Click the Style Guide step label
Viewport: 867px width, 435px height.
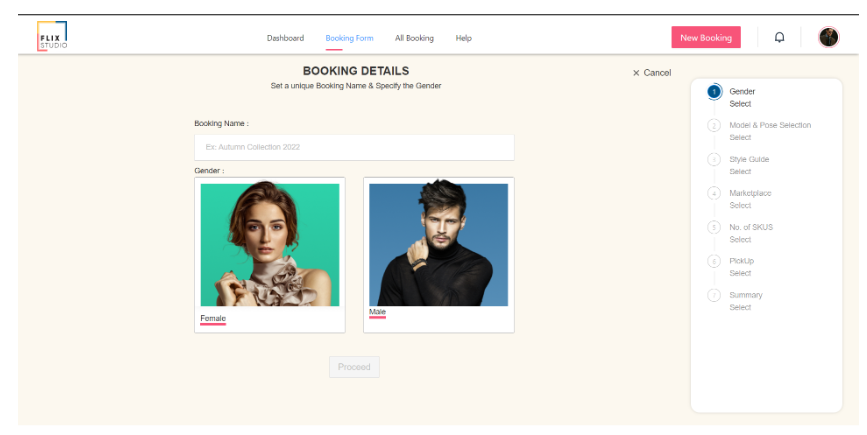pyautogui.click(x=749, y=159)
